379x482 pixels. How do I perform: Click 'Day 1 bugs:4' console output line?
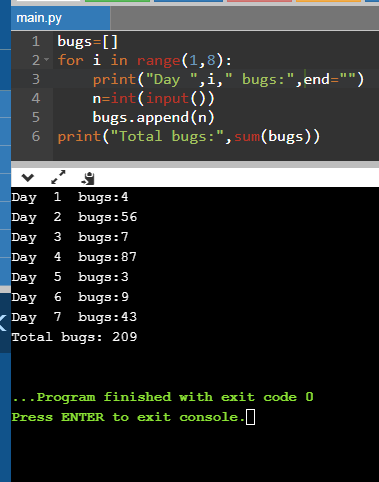pos(70,197)
